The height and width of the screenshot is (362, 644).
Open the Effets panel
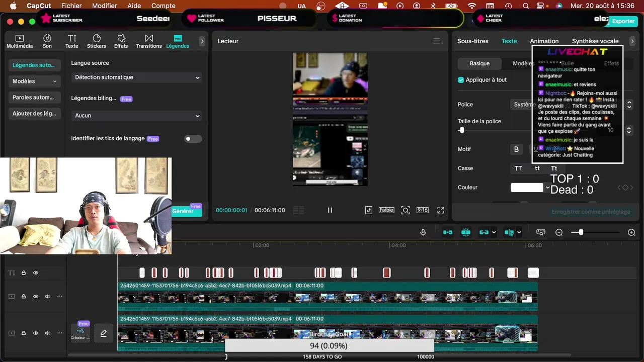121,41
